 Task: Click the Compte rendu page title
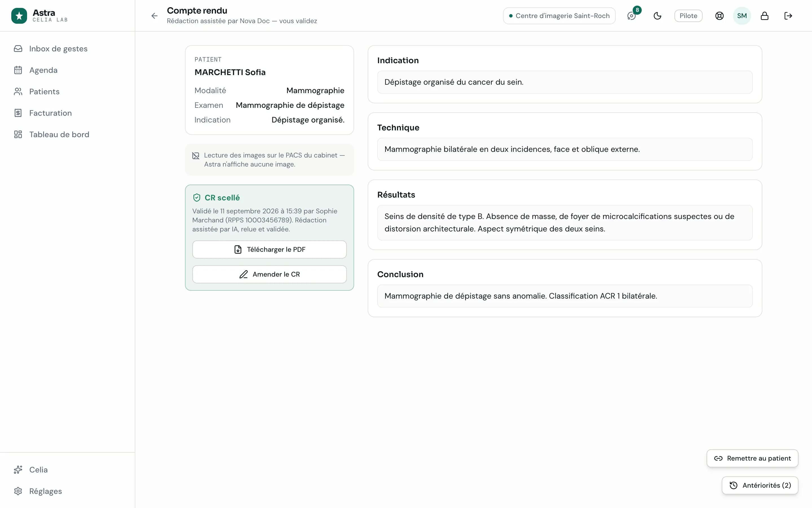click(x=197, y=11)
